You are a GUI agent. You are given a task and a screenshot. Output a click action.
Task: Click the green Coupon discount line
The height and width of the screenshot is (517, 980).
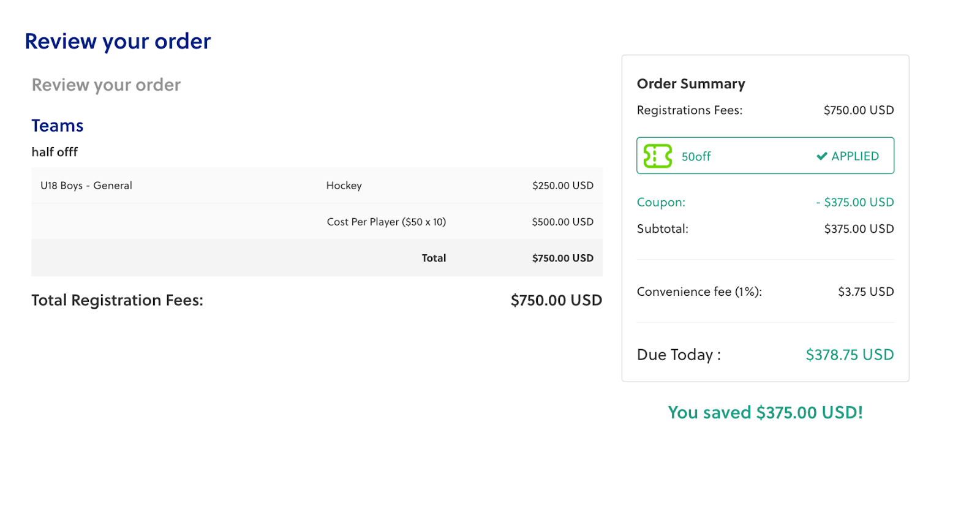tap(765, 202)
